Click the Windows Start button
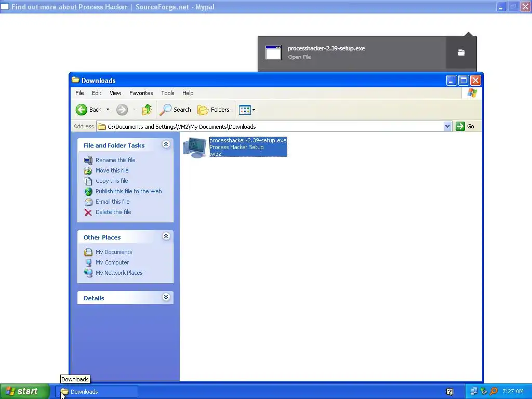 pos(25,392)
